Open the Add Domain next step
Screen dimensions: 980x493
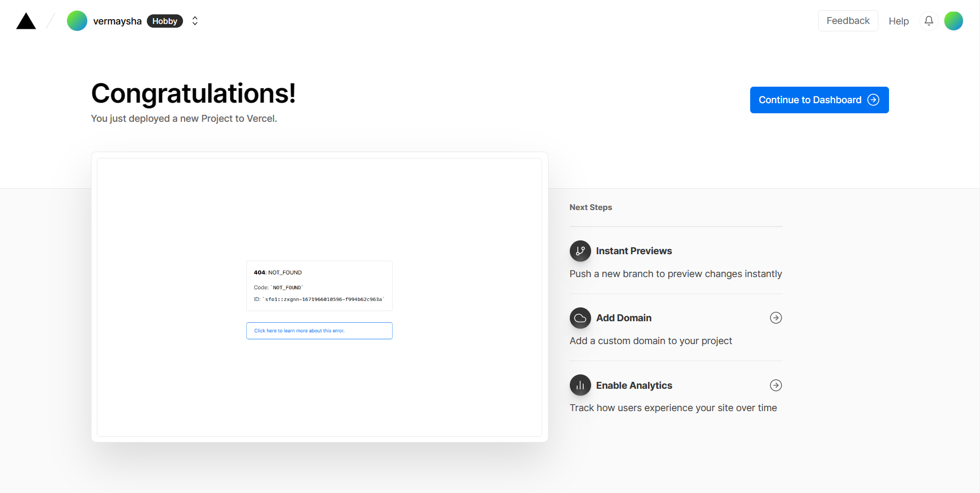click(676, 328)
